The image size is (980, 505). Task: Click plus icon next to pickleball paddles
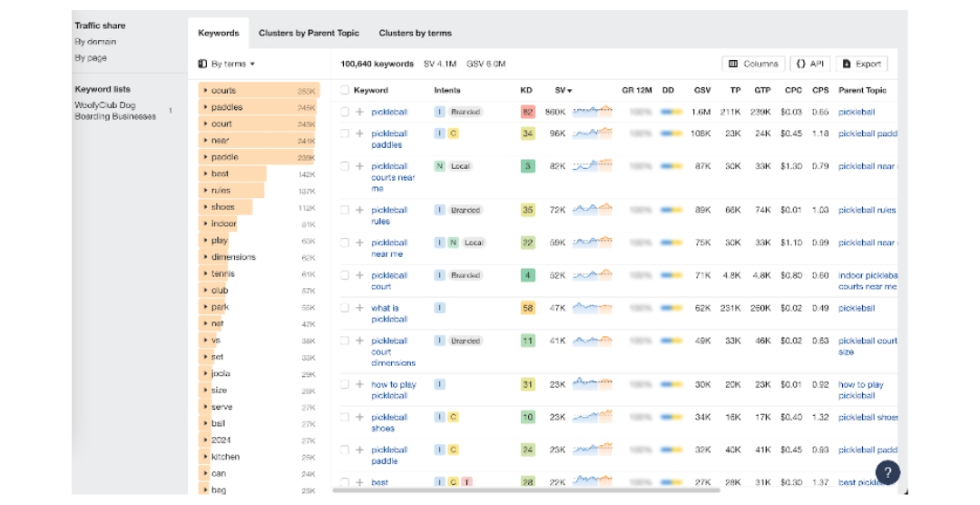click(359, 134)
